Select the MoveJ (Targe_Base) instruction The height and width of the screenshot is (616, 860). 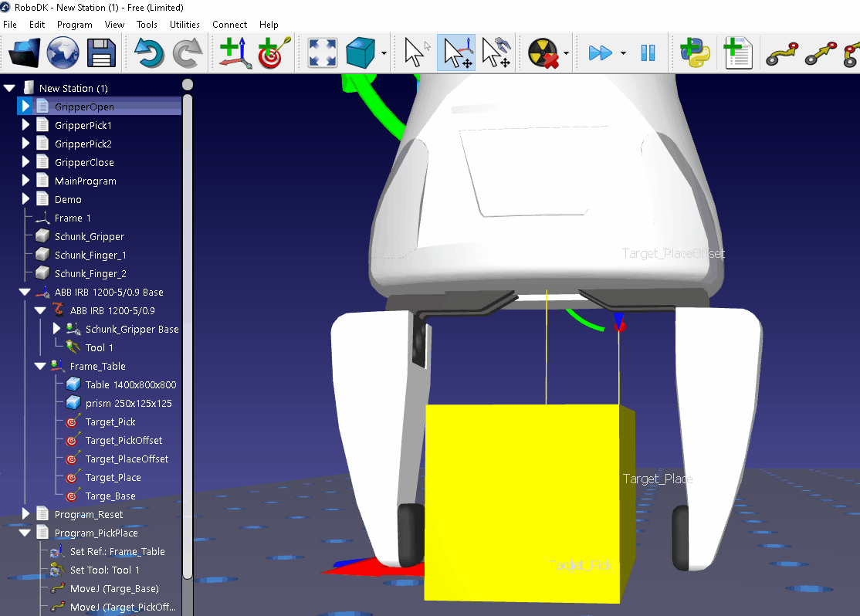click(x=114, y=588)
